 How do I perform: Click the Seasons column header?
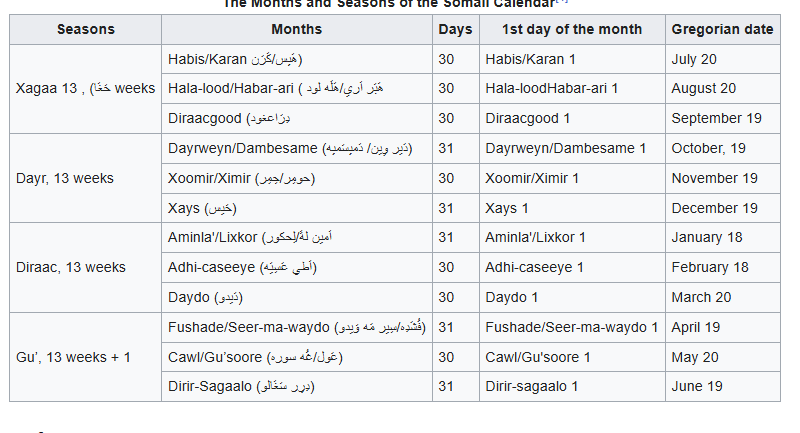point(85,30)
